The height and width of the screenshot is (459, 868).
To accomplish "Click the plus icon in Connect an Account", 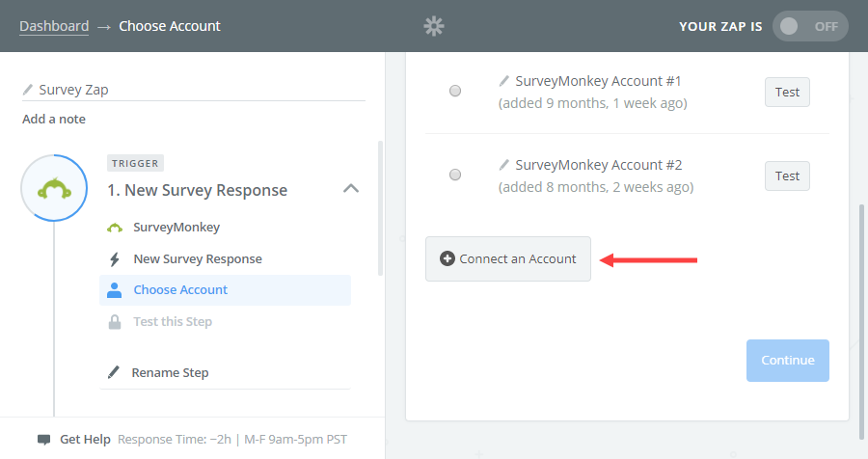I will coord(448,258).
